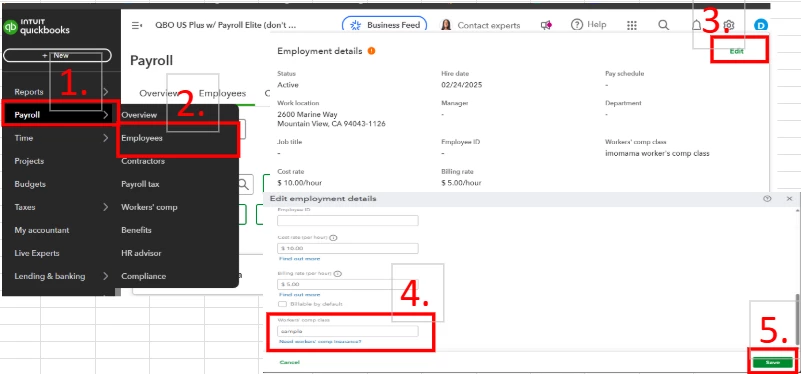
Task: Click the $ 5.00/hour billing rate value
Action: 461,183
